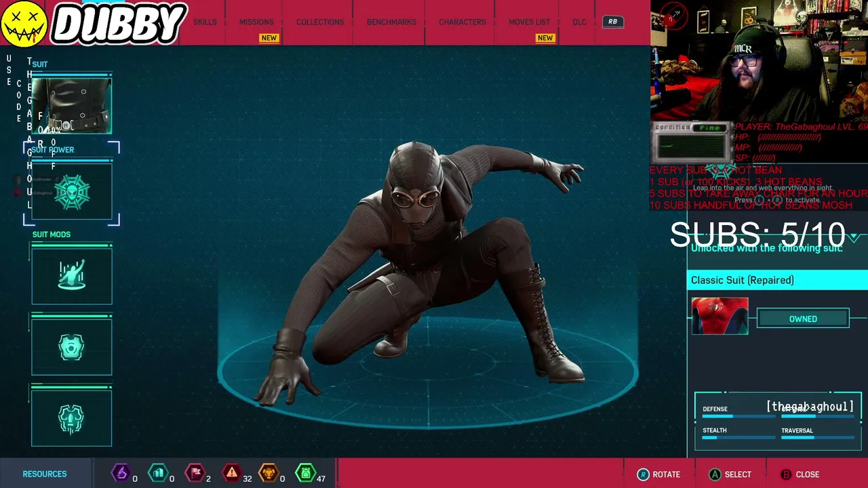Go to the Collections tab

coord(320,22)
